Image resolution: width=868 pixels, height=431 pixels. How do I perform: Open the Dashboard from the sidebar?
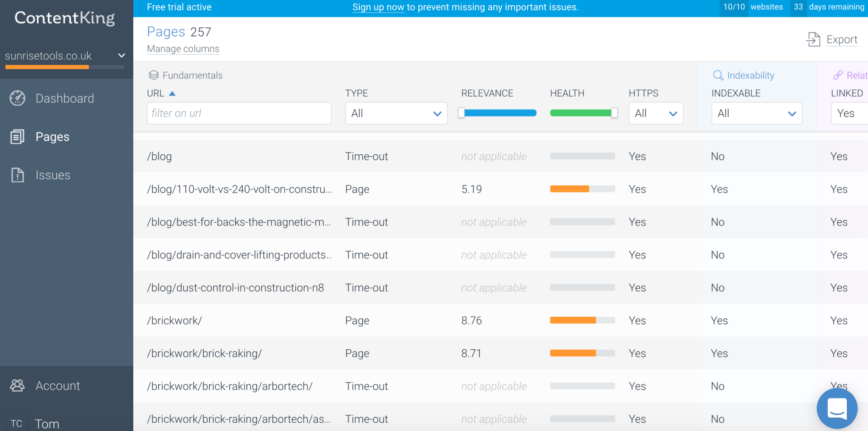coord(64,98)
